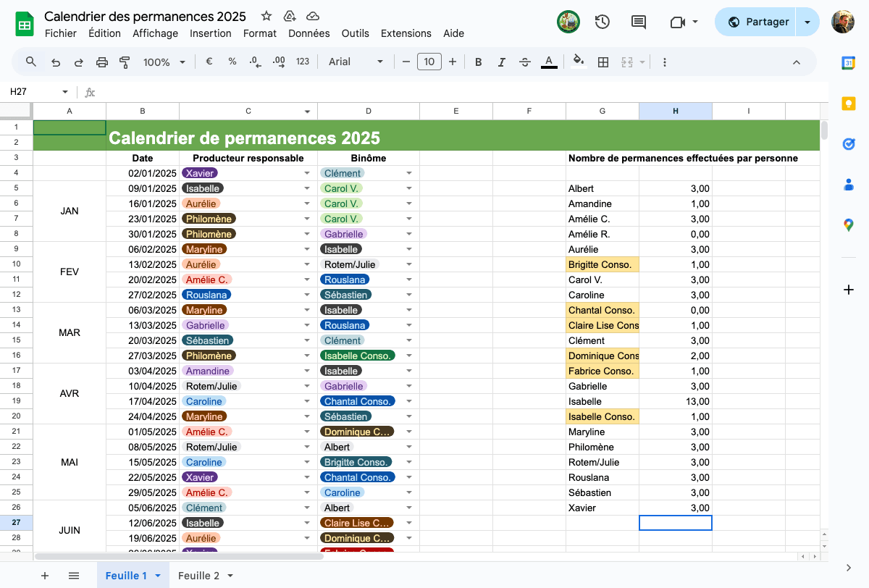Open the Partager options arrow
869x588 pixels.
click(x=807, y=22)
